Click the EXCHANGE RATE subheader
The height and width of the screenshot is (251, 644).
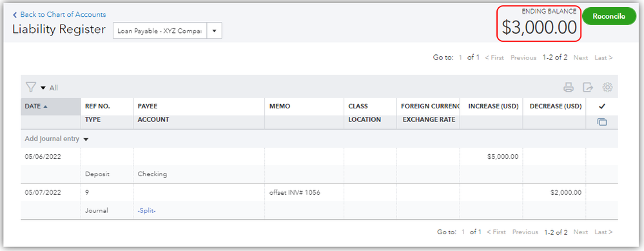[x=429, y=120]
